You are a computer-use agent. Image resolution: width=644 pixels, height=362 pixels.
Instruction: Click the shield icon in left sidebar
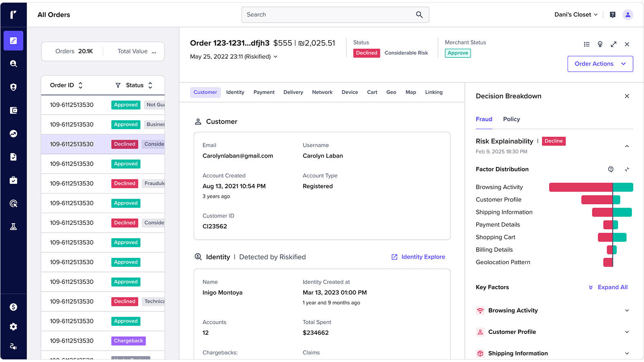coord(13,87)
